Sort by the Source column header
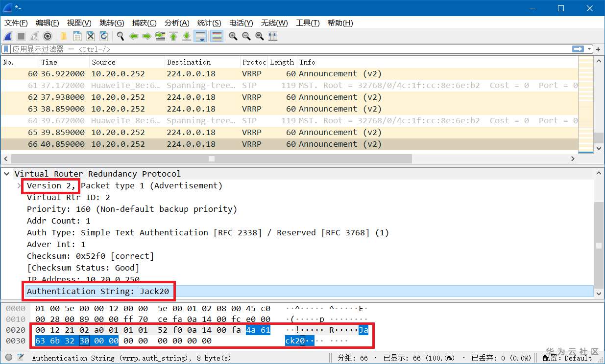Screen dimensions: 605x364 pos(127,62)
